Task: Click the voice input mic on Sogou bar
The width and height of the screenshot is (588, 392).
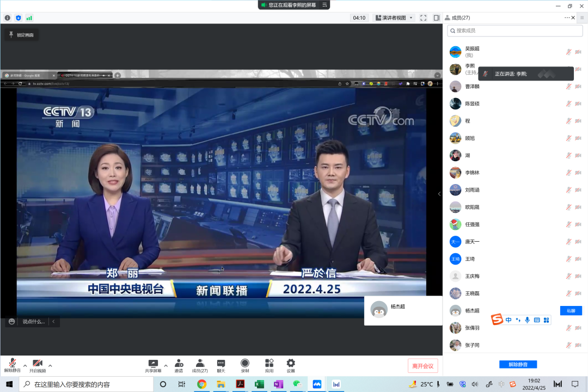Action: (527, 320)
